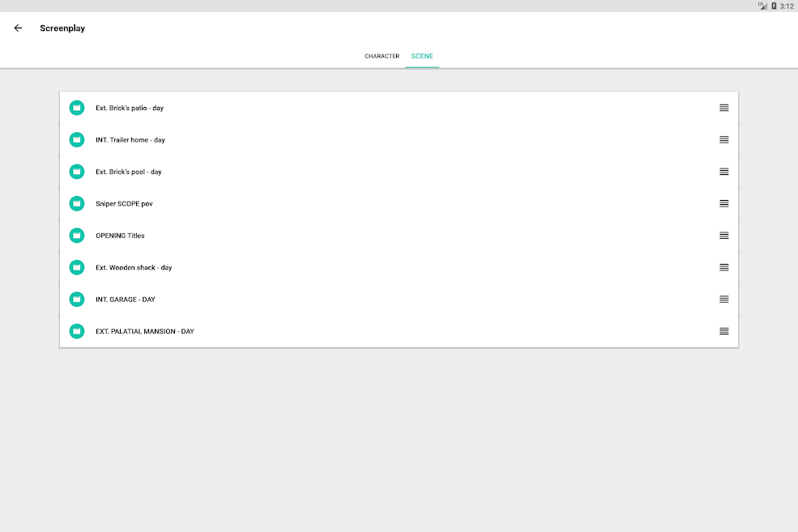The height and width of the screenshot is (532, 798).
Task: Open scene 'INT. Trailer home - day'
Action: pyautogui.click(x=399, y=139)
